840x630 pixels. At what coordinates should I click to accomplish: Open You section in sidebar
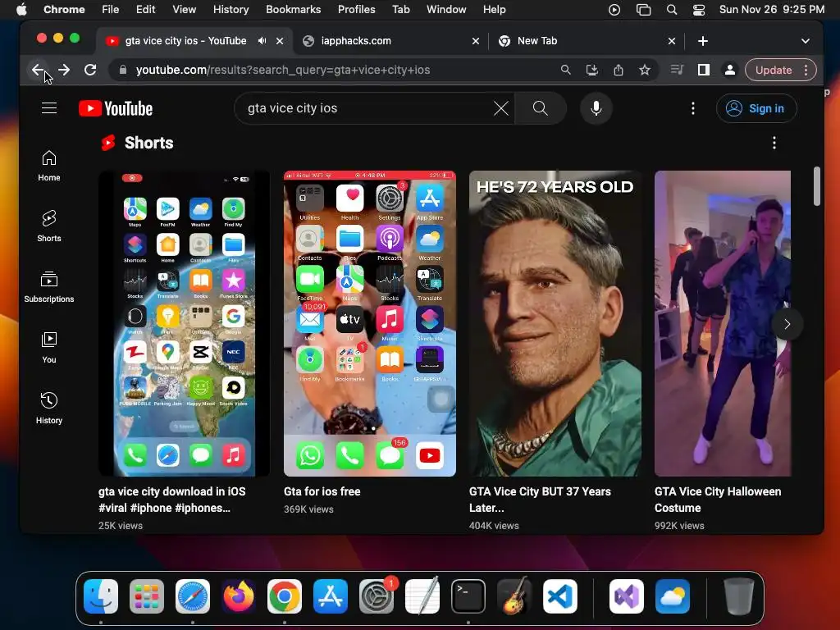tap(49, 348)
